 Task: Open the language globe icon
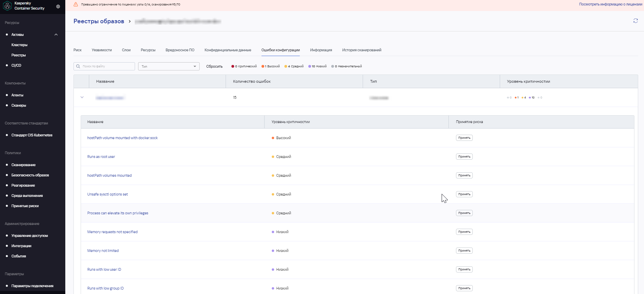pos(58,6)
